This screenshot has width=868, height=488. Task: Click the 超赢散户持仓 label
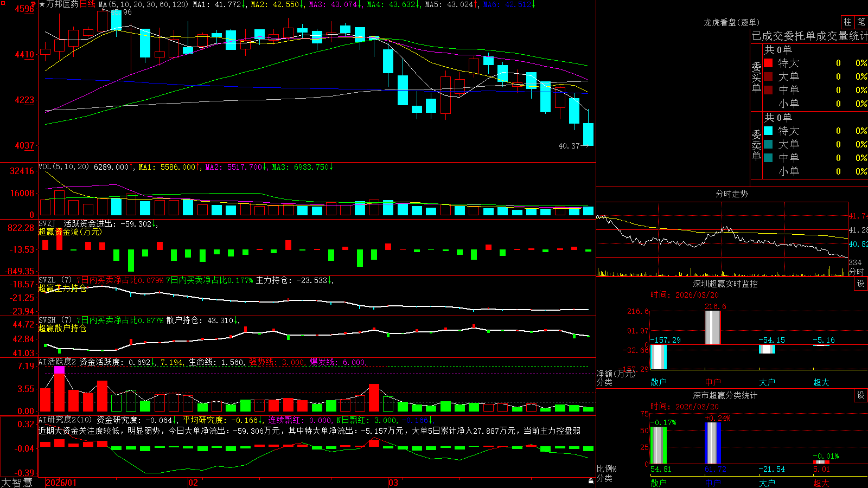click(x=62, y=328)
